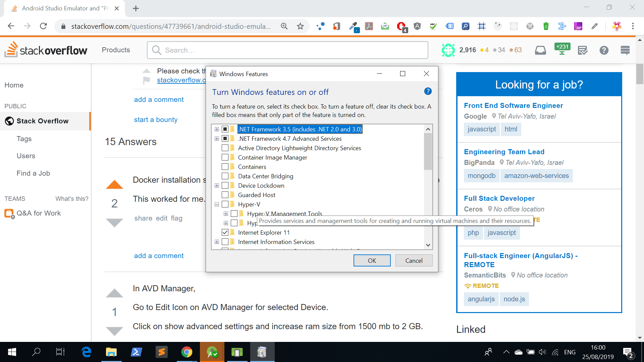Screen dimensions: 644x362
Task: Check the Guarded Host feature
Action: [x=225, y=195]
